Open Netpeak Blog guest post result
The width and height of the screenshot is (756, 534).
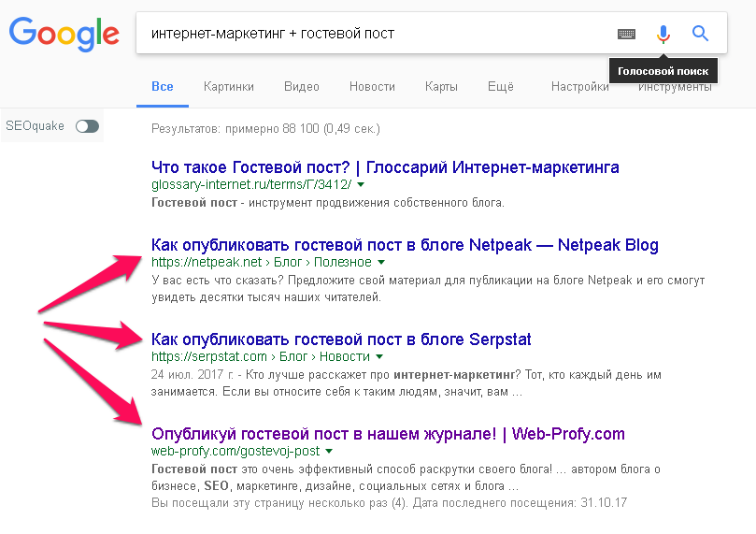pyautogui.click(x=405, y=245)
